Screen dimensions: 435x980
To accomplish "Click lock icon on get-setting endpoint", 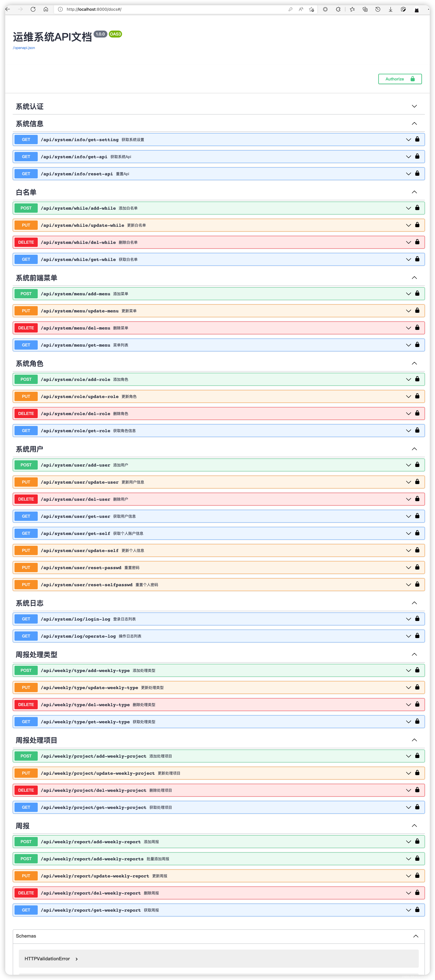I will pos(417,139).
